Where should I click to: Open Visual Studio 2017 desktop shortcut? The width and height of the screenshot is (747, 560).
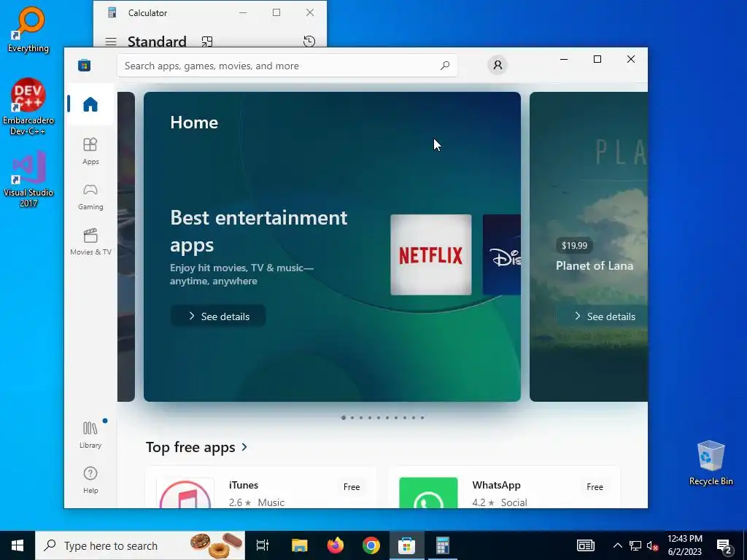pos(28,179)
